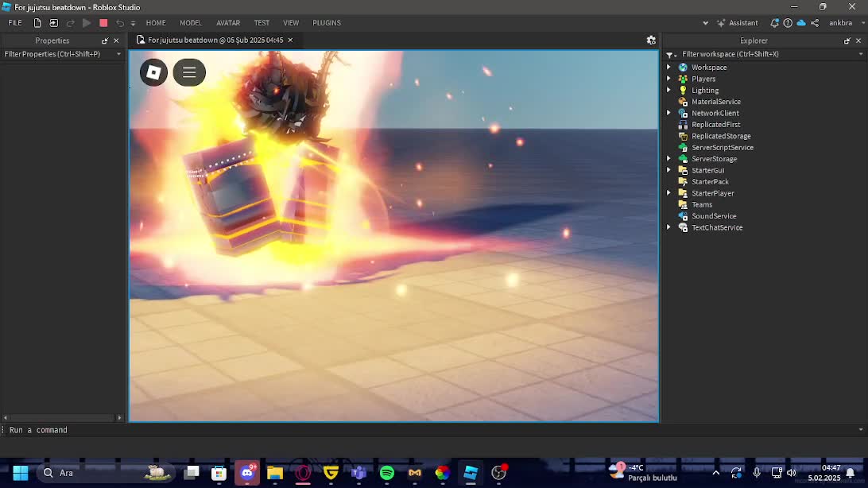Viewport: 868px width, 488px height.
Task: Open the notifications bell
Action: tap(774, 23)
